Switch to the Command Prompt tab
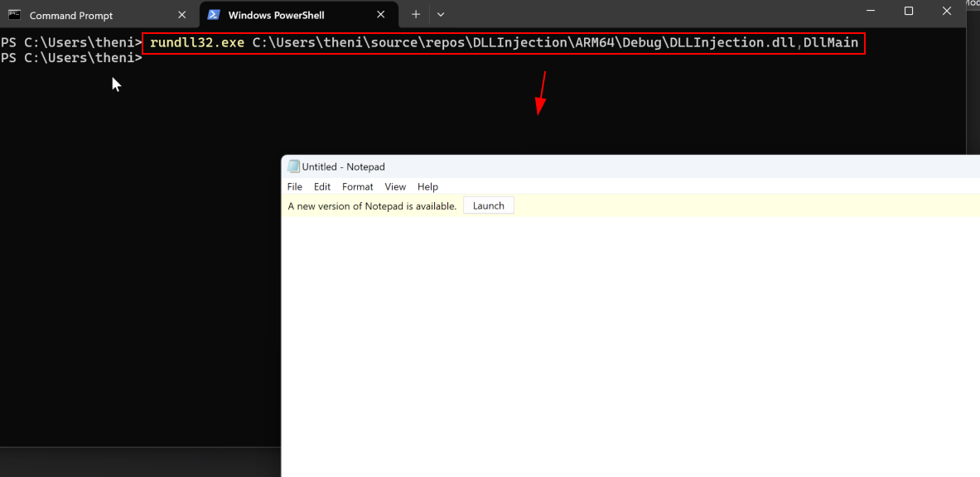The width and height of the screenshot is (980, 477). pyautogui.click(x=99, y=15)
